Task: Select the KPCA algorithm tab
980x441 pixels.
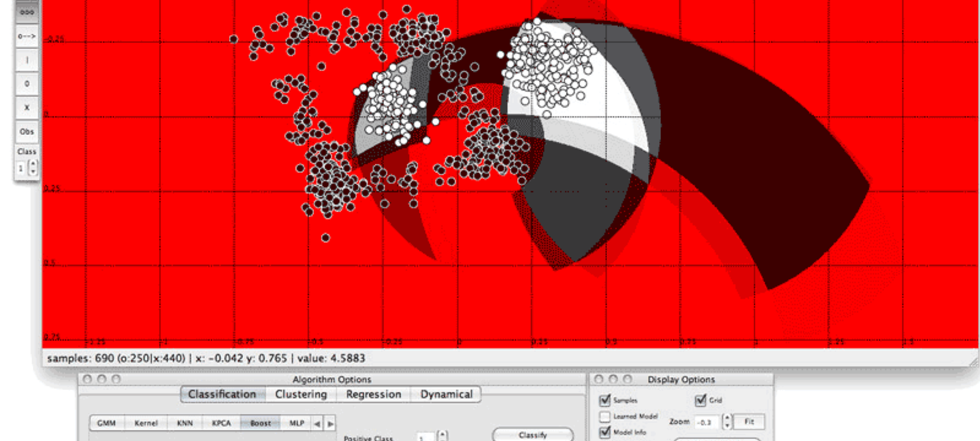Action: pos(222,423)
